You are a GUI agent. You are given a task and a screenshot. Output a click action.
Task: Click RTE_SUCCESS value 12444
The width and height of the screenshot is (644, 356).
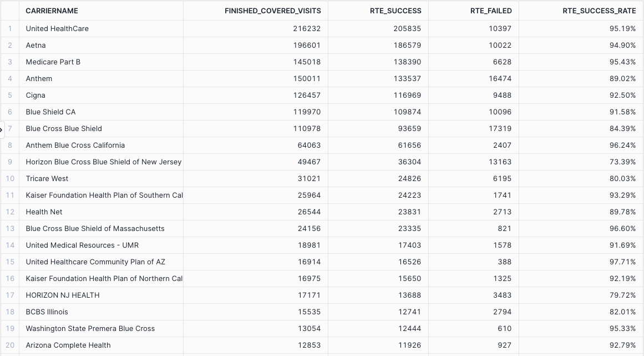pos(409,328)
